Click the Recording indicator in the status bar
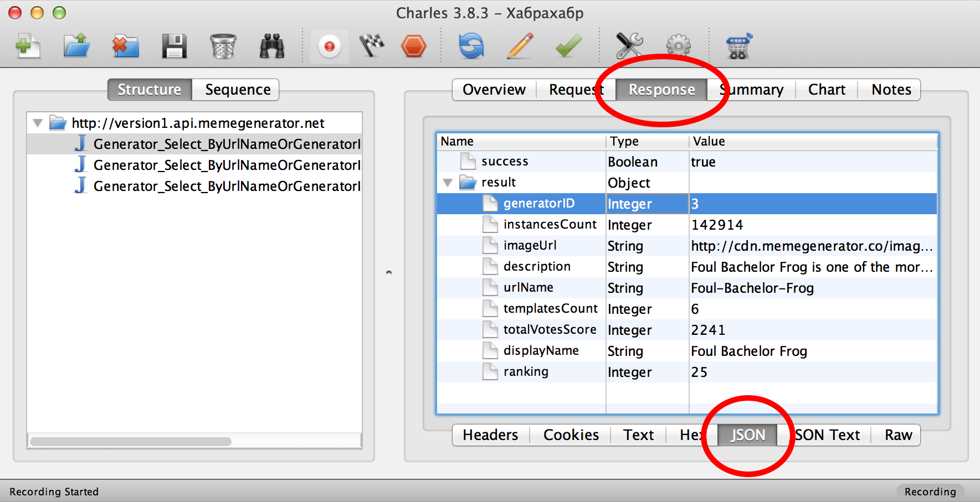This screenshot has height=502, width=980. click(930, 491)
